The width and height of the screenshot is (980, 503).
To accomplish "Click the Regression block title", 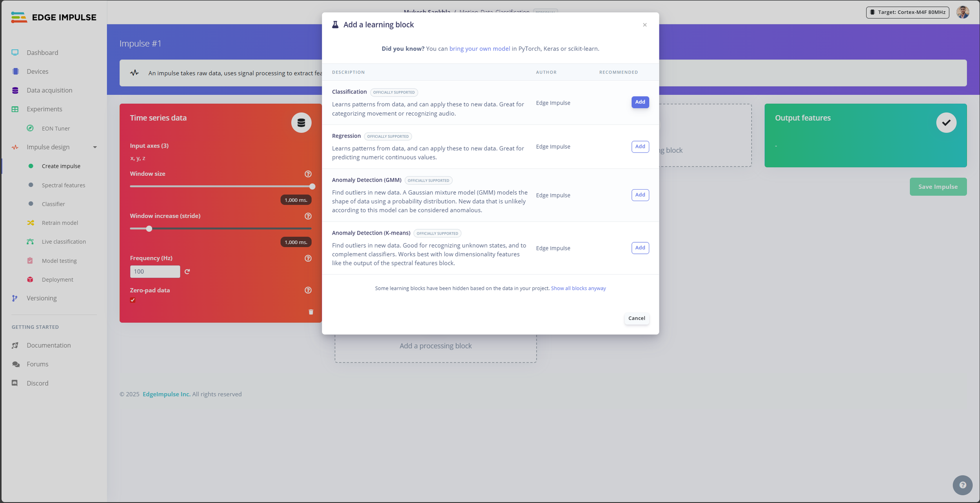I will click(346, 136).
